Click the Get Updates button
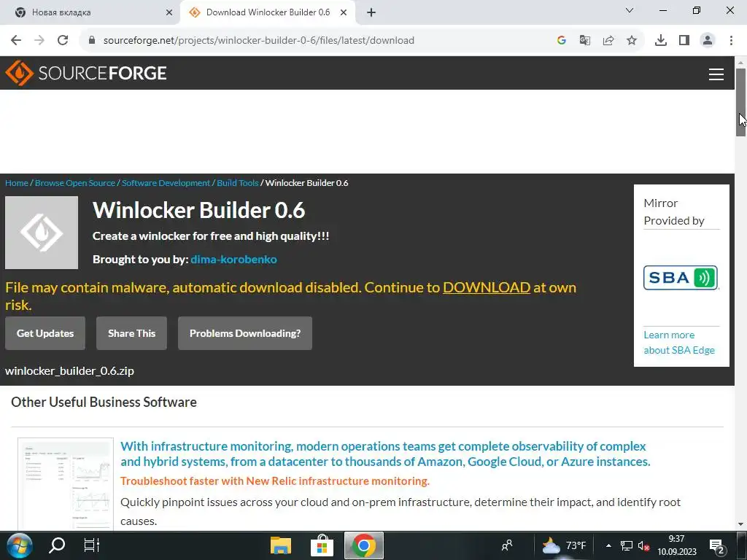The height and width of the screenshot is (560, 747). coord(45,333)
